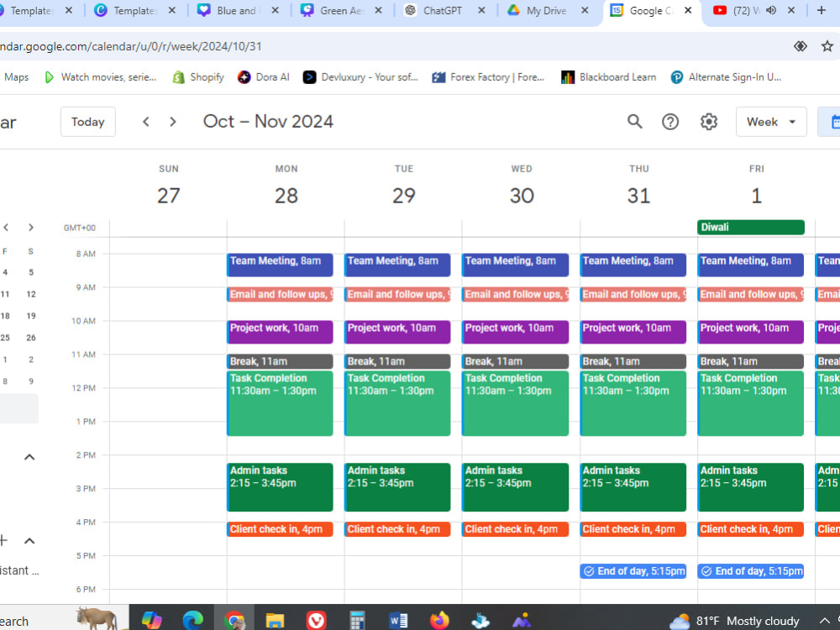Image resolution: width=840 pixels, height=630 pixels.
Task: Open Copilot from taskbar
Action: [x=151, y=620]
